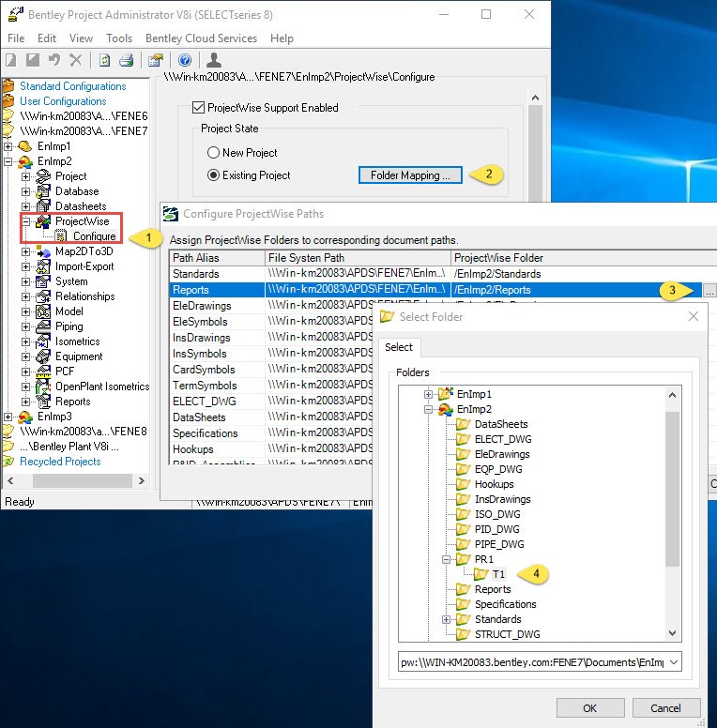
Task: Select the PCF node icon
Action: click(x=43, y=372)
